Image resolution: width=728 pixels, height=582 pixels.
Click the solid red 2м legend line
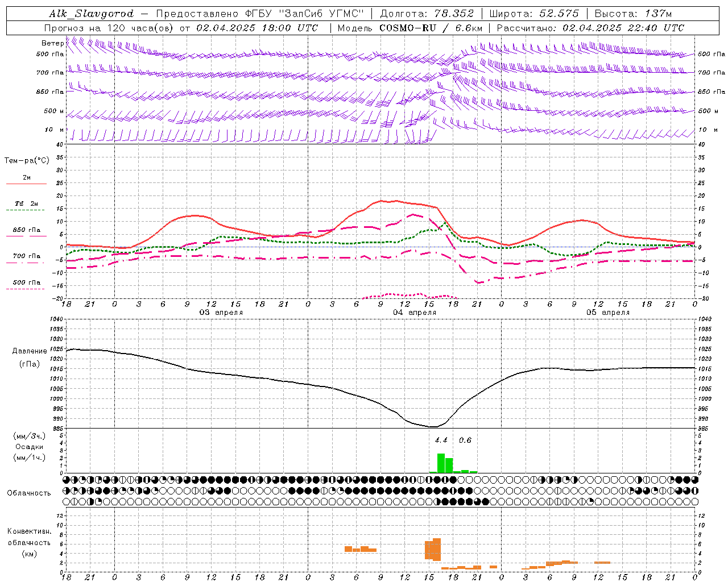[x=27, y=184]
